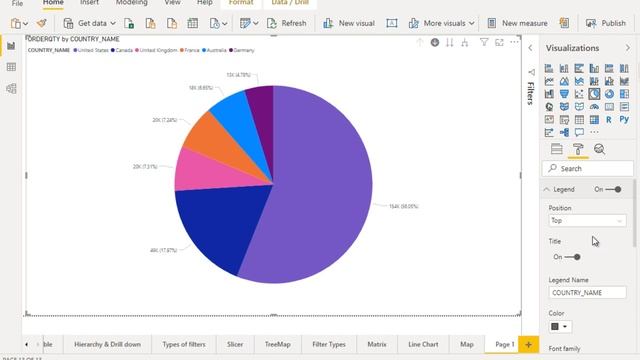Screen dimensions: 640x360
Task: Select the matrix visual icon
Action: (594, 120)
